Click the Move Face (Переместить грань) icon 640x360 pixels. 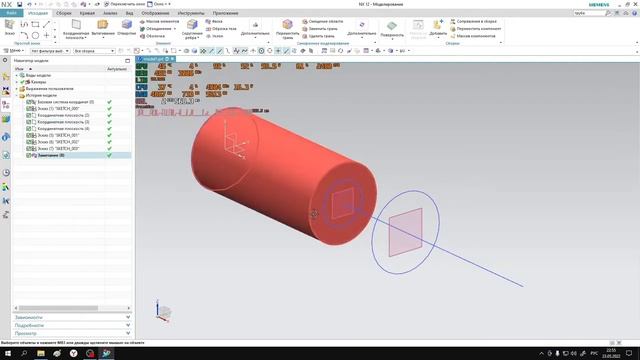287,24
